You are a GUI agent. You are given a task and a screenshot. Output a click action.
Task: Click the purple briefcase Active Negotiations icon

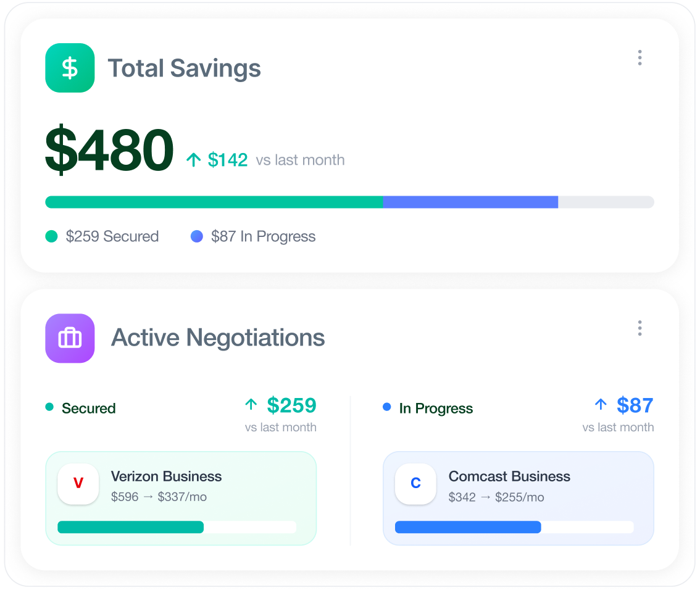(x=70, y=338)
